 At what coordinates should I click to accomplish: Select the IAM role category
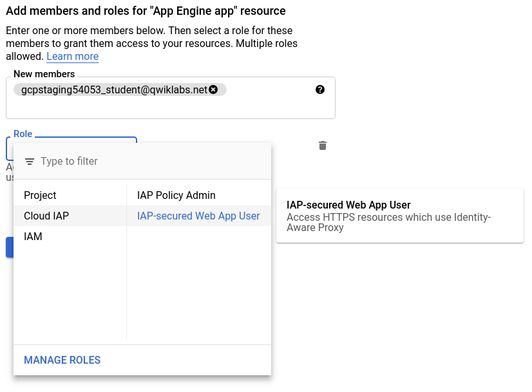pyautogui.click(x=32, y=236)
